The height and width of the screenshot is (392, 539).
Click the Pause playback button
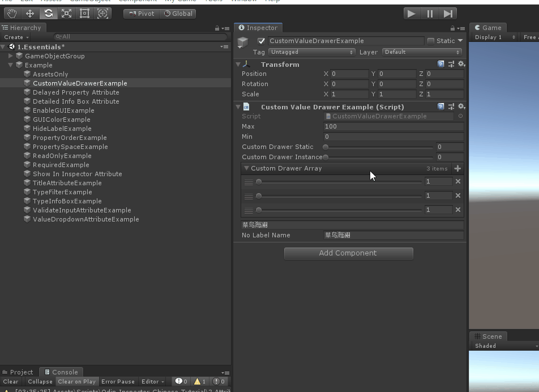tap(430, 14)
